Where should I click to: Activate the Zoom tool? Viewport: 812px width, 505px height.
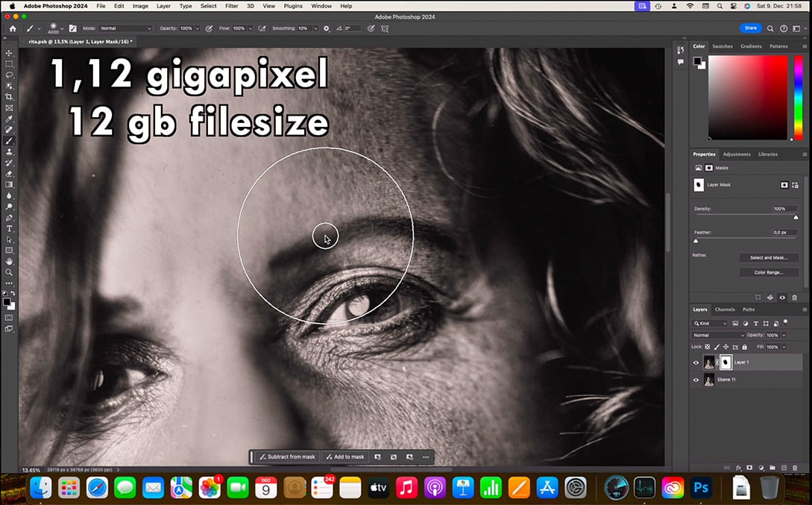tap(10, 272)
